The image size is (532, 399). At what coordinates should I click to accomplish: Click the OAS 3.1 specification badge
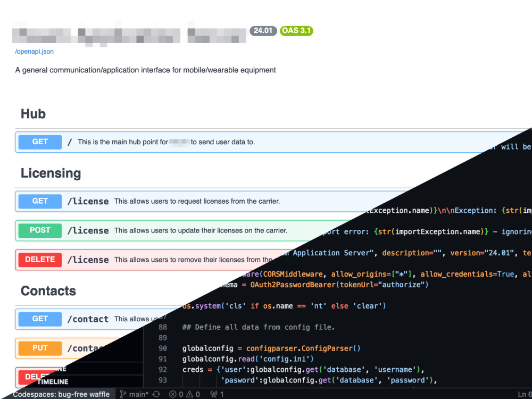coord(296,31)
